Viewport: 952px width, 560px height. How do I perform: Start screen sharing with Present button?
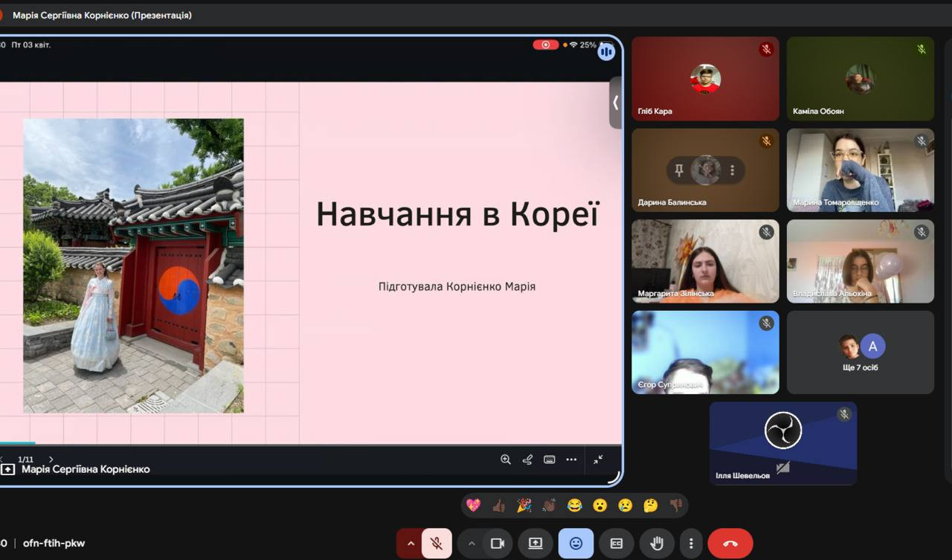point(535,544)
